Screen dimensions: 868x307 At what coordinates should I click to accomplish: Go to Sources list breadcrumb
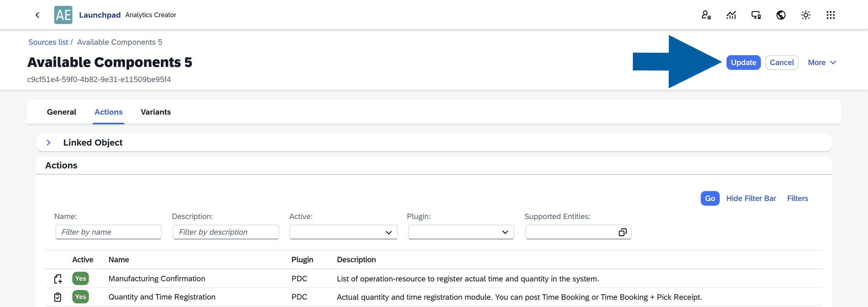(x=48, y=42)
